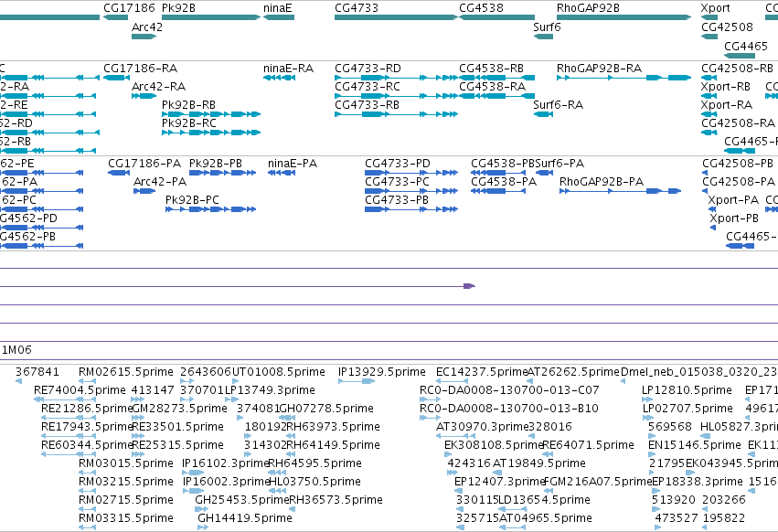Viewport: 778px width, 532px height.
Task: Click EST RM03315.5prime
Action: [126, 518]
